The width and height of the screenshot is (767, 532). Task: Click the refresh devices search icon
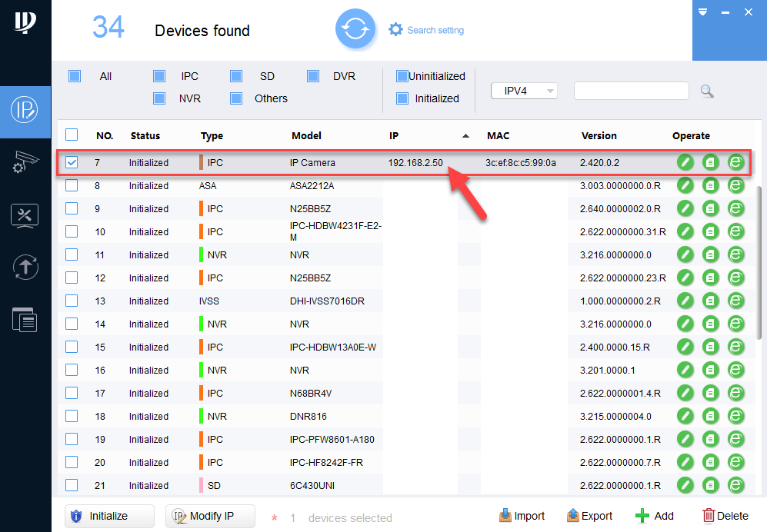tap(355, 30)
